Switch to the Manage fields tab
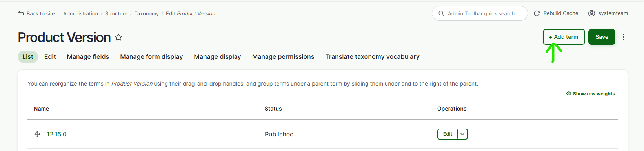 [x=88, y=57]
